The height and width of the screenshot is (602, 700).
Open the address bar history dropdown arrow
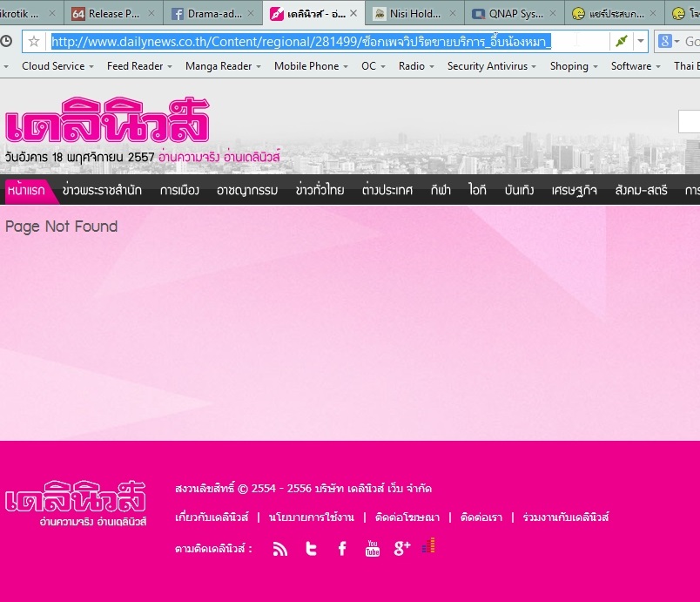641,42
